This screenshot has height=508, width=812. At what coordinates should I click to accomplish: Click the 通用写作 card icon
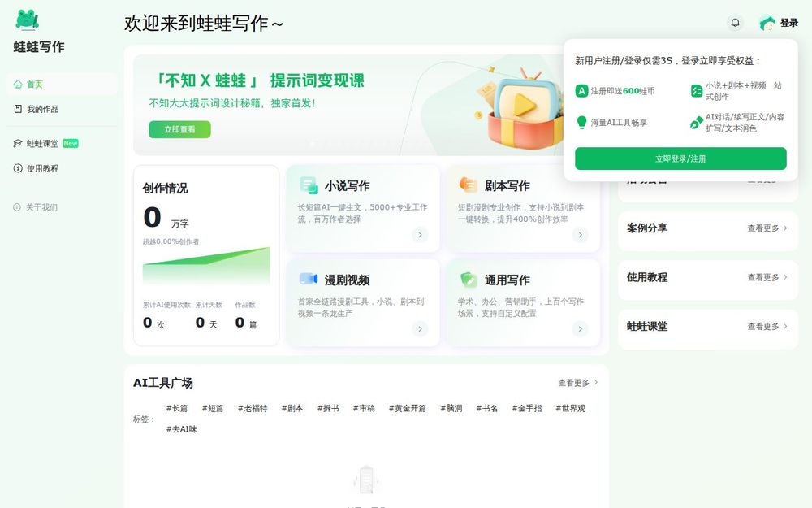pyautogui.click(x=469, y=280)
